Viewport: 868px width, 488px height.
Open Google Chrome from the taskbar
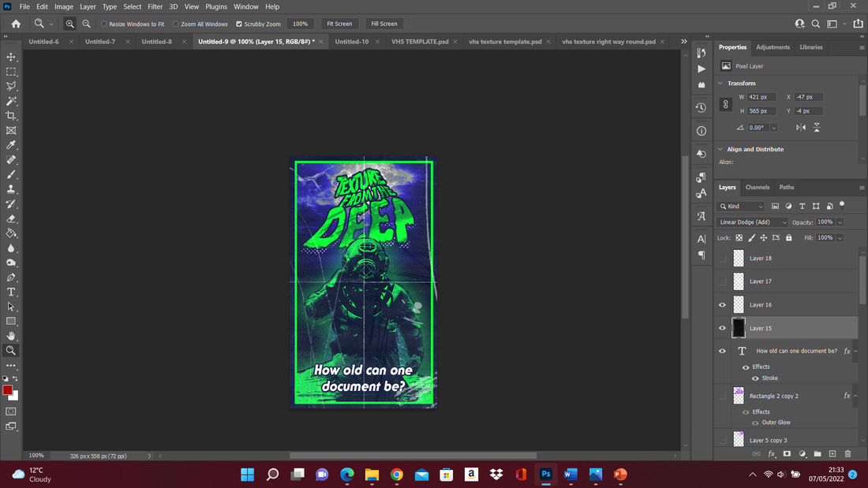pos(396,474)
